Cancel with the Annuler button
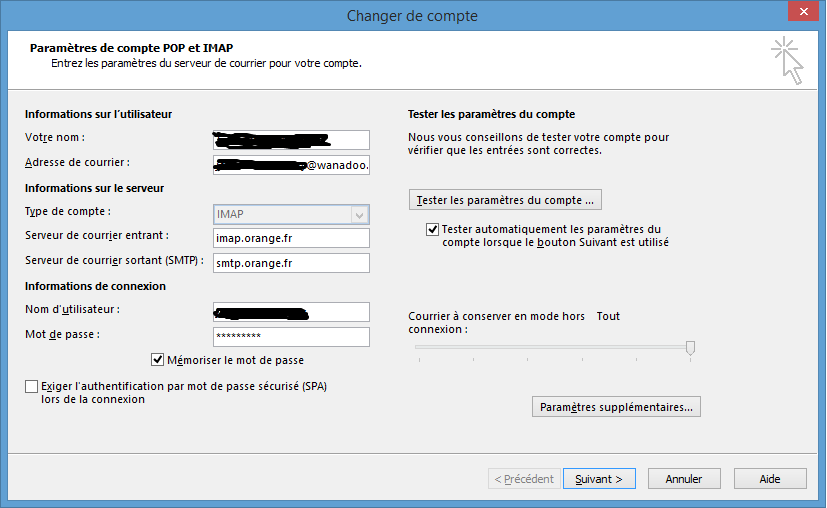This screenshot has height=508, width=827. [x=684, y=479]
